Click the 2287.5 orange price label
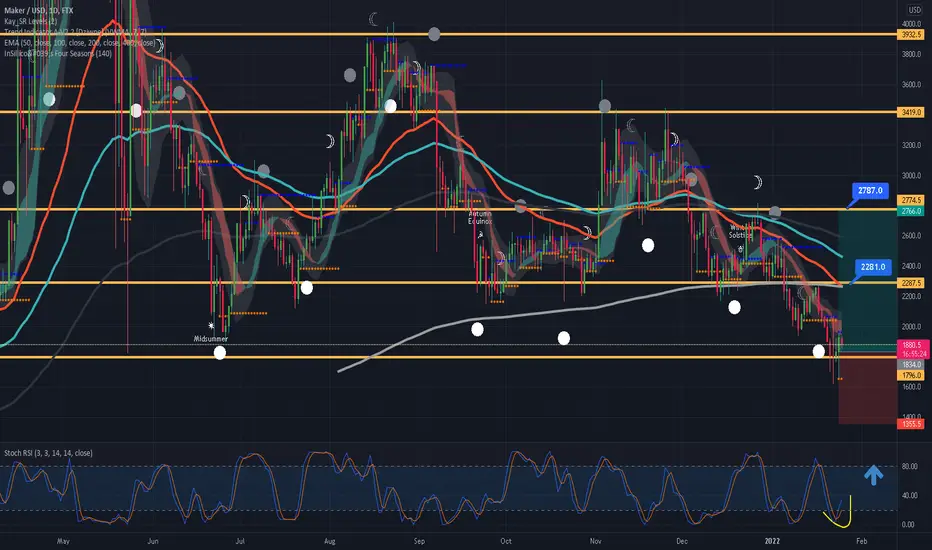This screenshot has width=932, height=550. point(911,283)
